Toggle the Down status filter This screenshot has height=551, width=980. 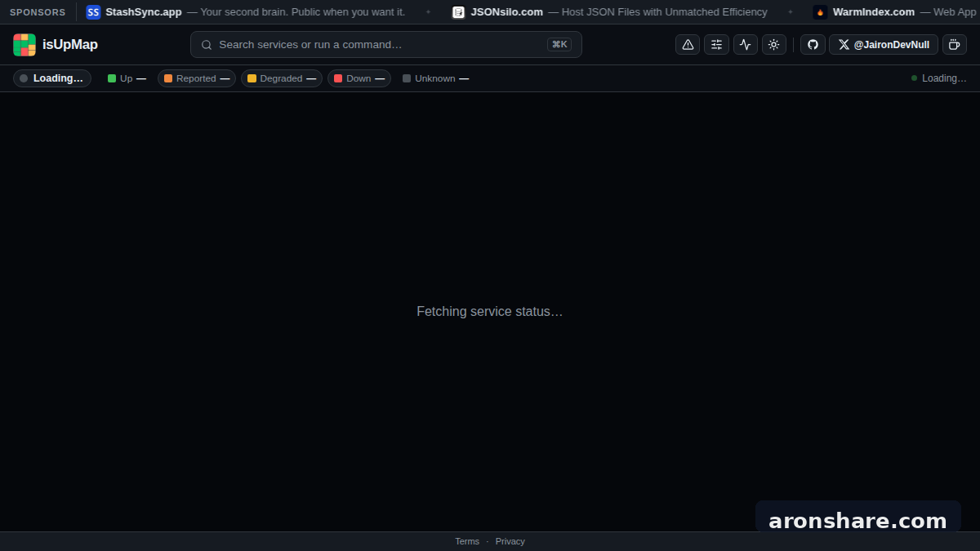tap(359, 78)
